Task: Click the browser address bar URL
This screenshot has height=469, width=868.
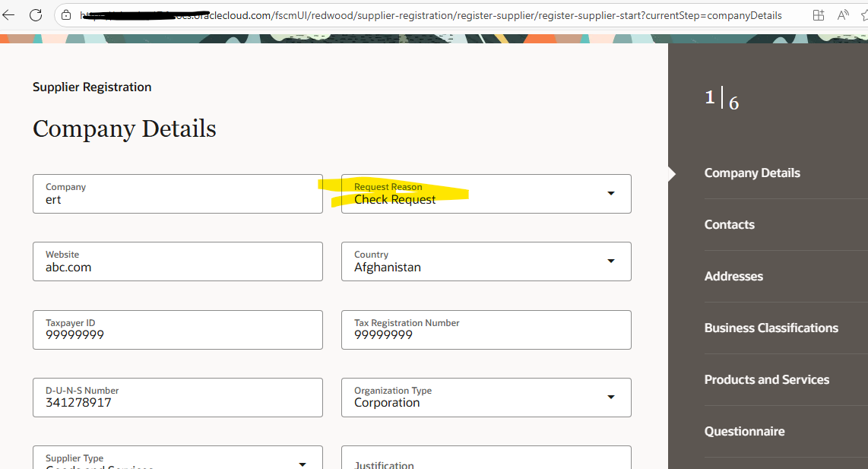Action: coord(431,15)
